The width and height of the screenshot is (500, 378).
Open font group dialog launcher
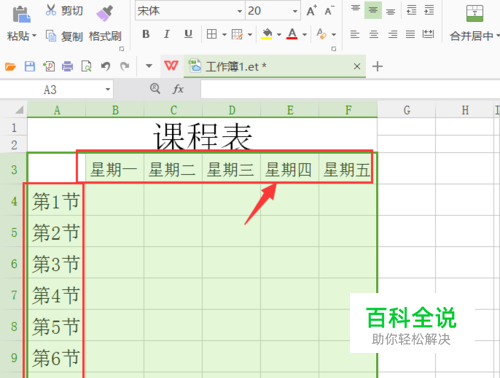tap(334, 49)
